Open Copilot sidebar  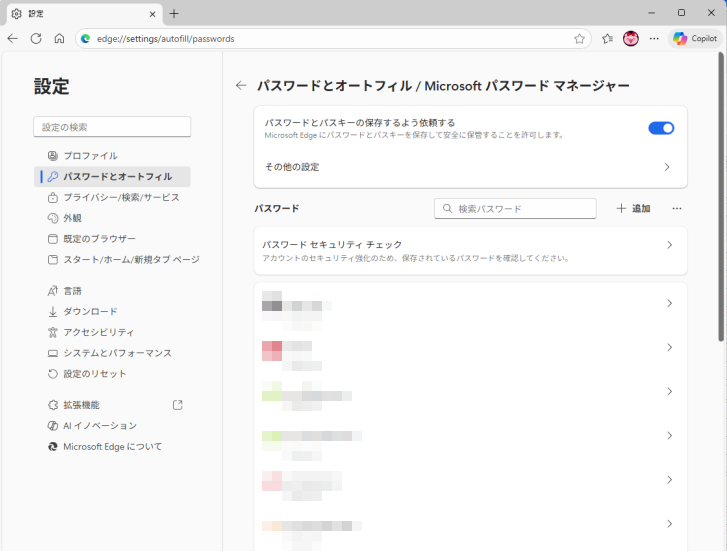(x=695, y=38)
